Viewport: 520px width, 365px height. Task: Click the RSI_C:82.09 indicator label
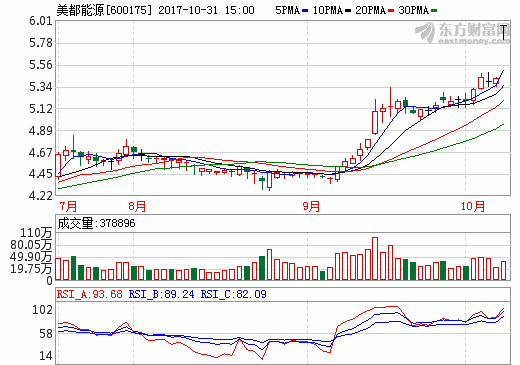(x=233, y=294)
